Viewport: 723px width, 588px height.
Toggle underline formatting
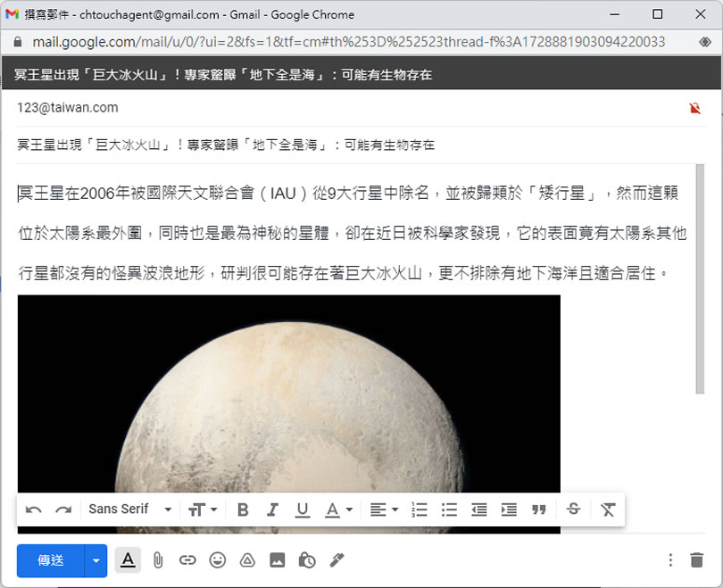(302, 509)
